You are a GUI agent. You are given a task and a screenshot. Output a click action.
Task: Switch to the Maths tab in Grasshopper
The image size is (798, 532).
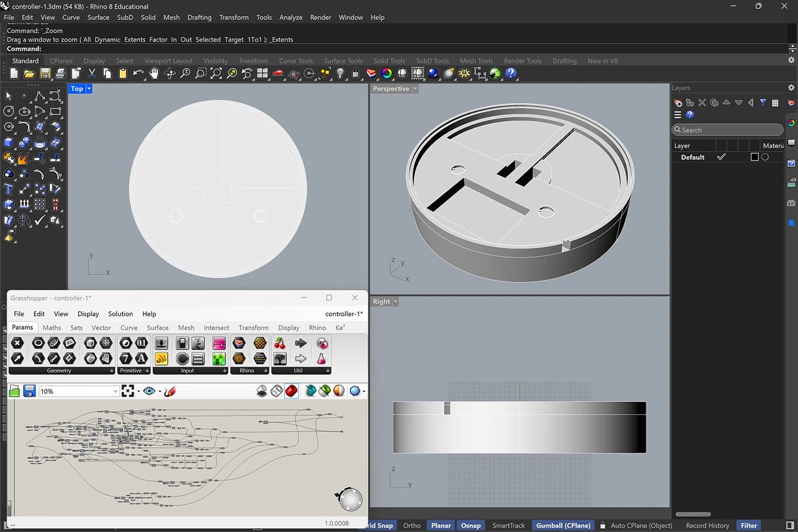(x=52, y=328)
